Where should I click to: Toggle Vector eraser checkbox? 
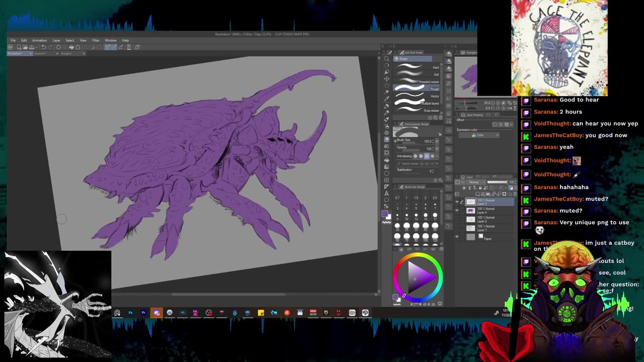399,163
